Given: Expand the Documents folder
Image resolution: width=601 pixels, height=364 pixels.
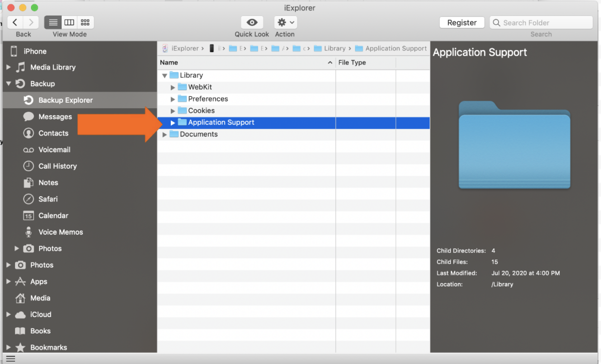Looking at the screenshot, I should [x=164, y=134].
